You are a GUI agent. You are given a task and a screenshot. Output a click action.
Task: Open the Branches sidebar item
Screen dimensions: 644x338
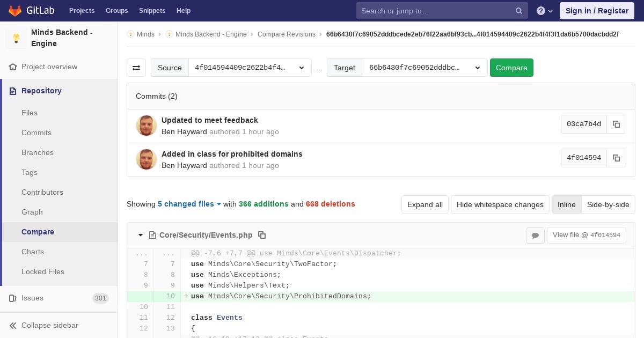tap(38, 152)
